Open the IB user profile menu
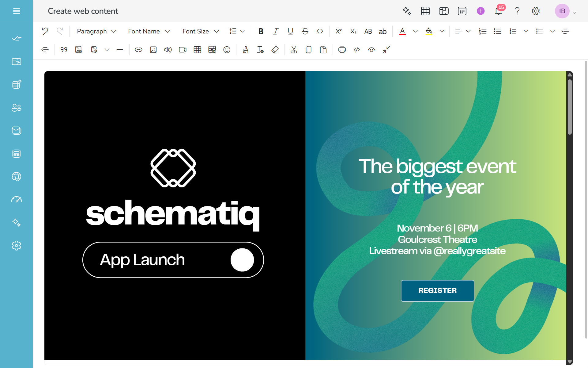This screenshot has height=368, width=588. 565,11
